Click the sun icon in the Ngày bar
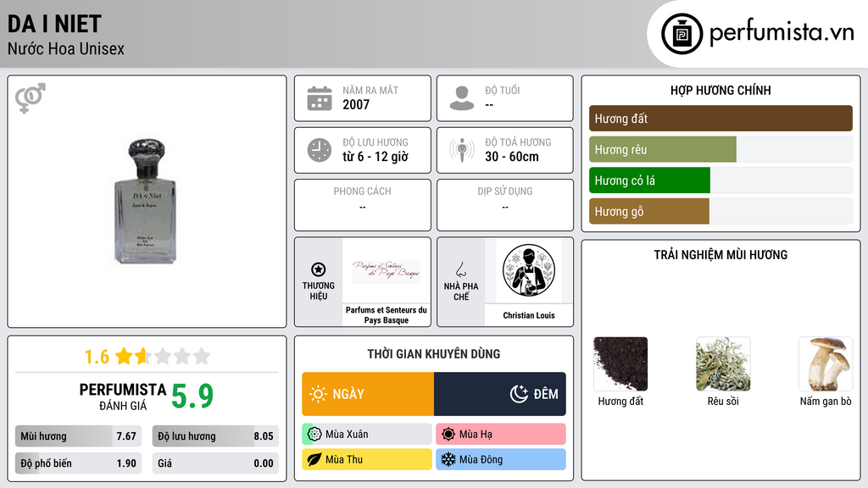 [x=319, y=394]
